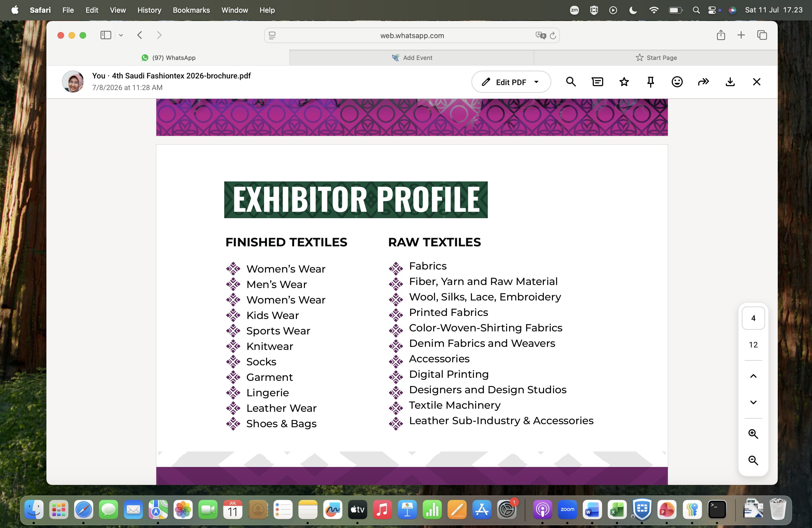This screenshot has height=528, width=812.
Task: Star this PDF message
Action: click(624, 82)
